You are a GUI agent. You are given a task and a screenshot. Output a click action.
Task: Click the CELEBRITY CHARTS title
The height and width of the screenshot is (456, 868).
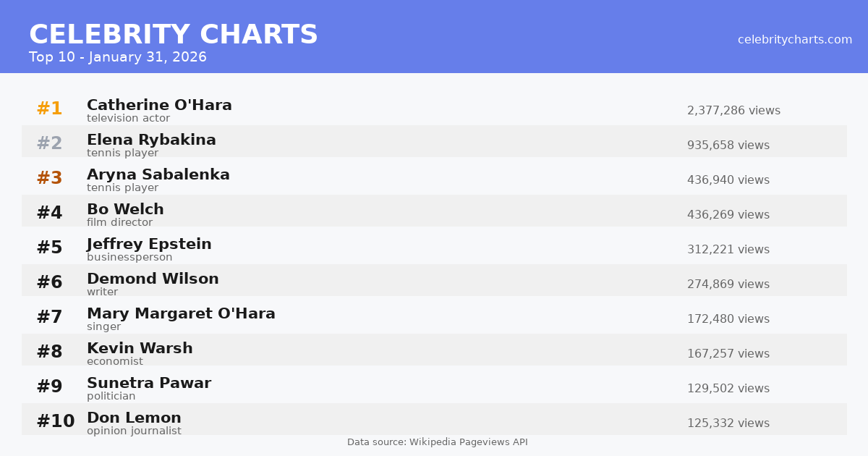[x=173, y=35]
